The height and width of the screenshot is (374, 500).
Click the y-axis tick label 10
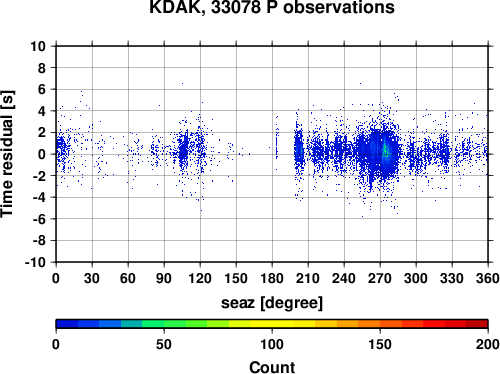coord(38,46)
